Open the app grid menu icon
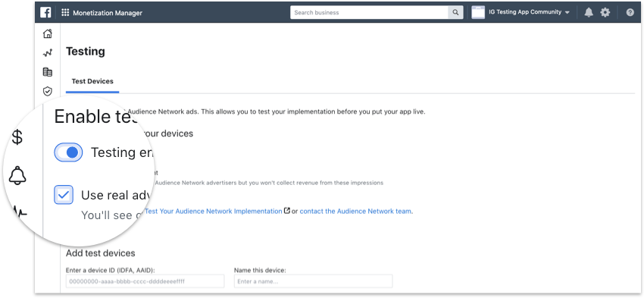Screen dimensions: 644x298 (x=65, y=12)
